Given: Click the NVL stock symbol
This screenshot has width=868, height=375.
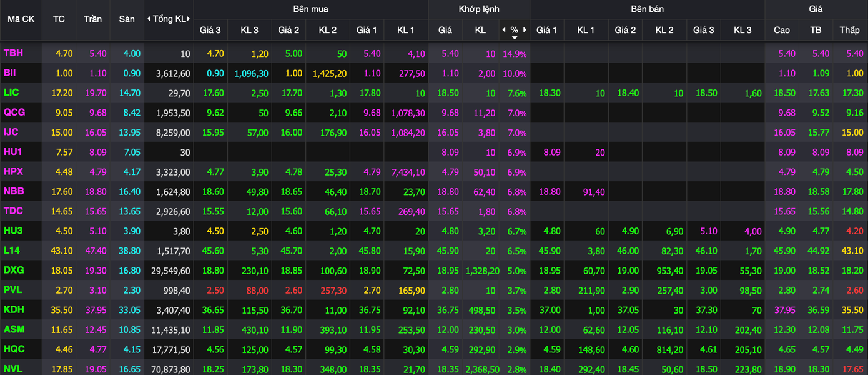Looking at the screenshot, I should pos(12,369).
